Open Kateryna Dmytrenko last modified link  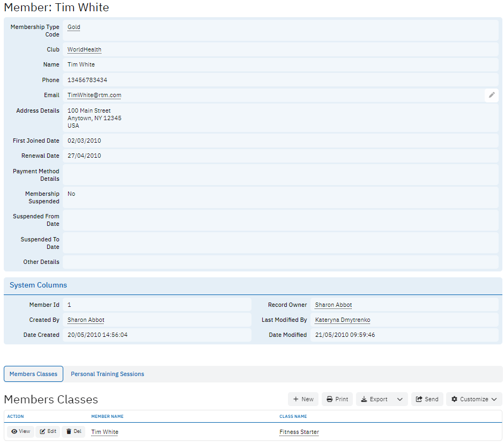(342, 320)
